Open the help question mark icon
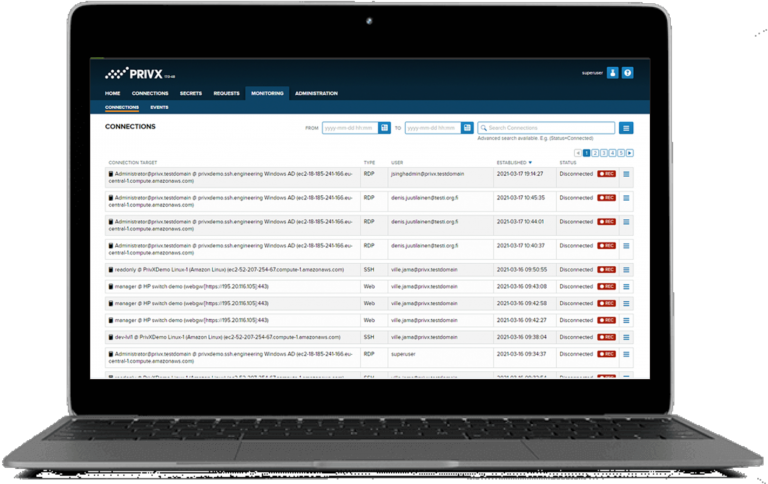 point(627,72)
